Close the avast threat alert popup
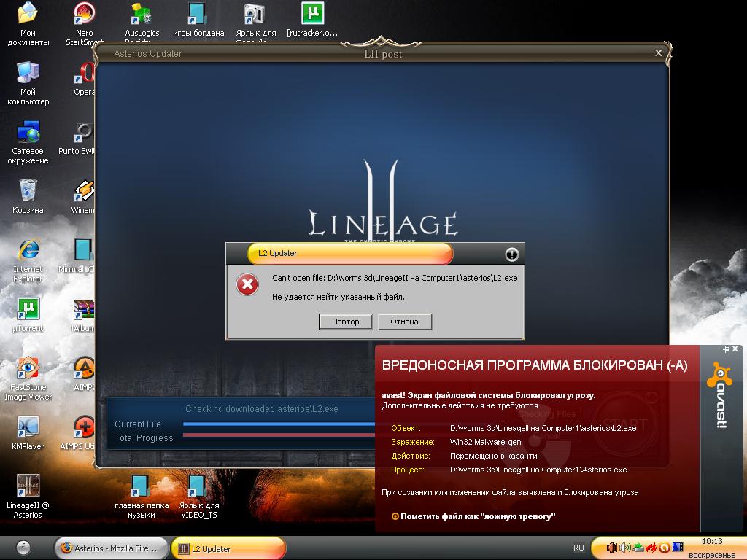This screenshot has height=560, width=747. (x=735, y=349)
